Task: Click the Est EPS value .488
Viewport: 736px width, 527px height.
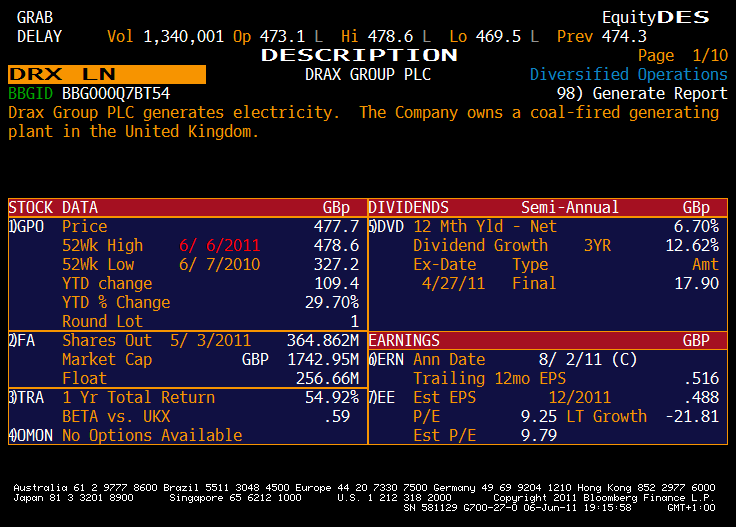Action: click(x=701, y=397)
